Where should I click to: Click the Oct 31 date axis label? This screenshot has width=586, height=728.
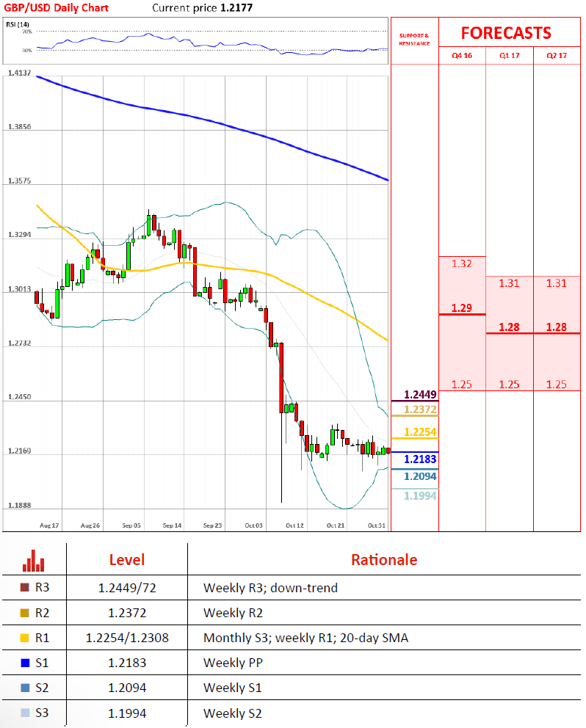point(377,525)
